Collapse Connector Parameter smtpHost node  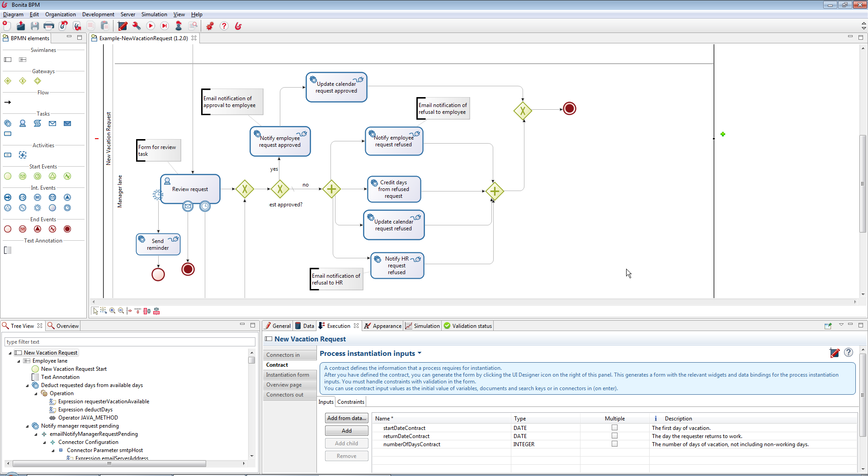pyautogui.click(x=53, y=451)
